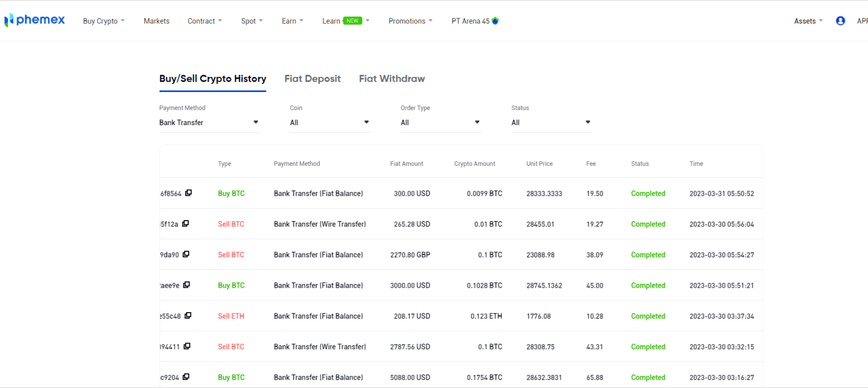Click Buy BTC in the 300.00 USD row
This screenshot has height=388, width=868.
coord(231,193)
